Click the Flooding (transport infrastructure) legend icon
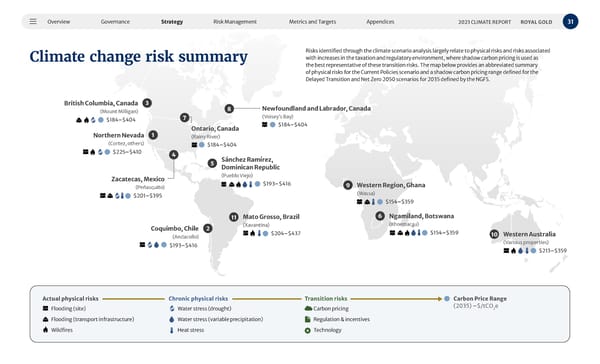Image resolution: width=600 pixels, height=364 pixels. coord(46,319)
